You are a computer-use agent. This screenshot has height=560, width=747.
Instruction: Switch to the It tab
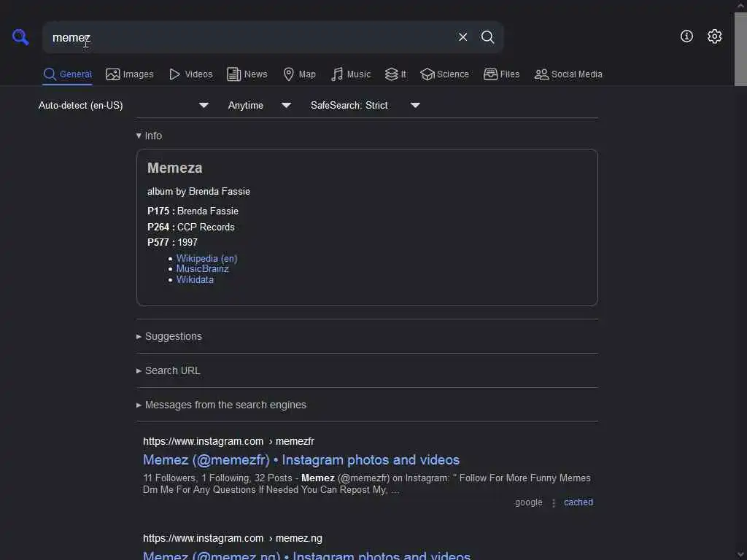coord(395,74)
